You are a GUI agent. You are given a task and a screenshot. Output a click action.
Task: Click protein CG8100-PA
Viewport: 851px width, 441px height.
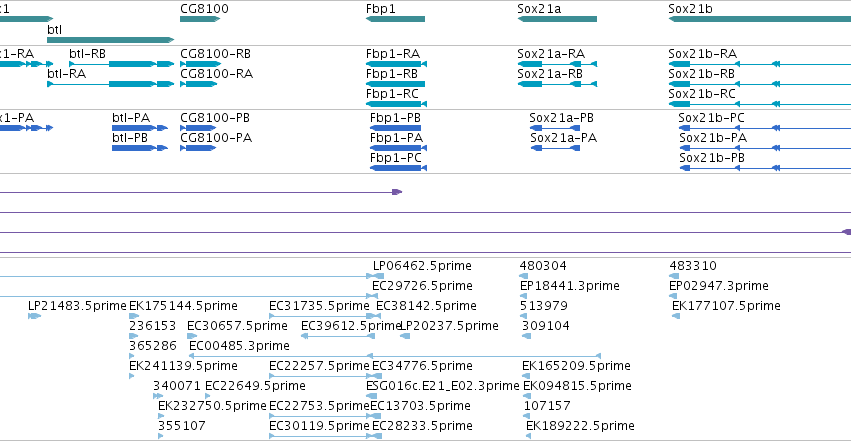pyautogui.click(x=216, y=137)
